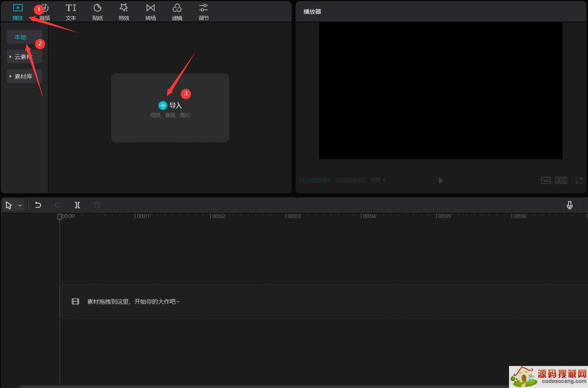
Task: Open the 滤镜 (Filters) panel
Action: (x=177, y=12)
